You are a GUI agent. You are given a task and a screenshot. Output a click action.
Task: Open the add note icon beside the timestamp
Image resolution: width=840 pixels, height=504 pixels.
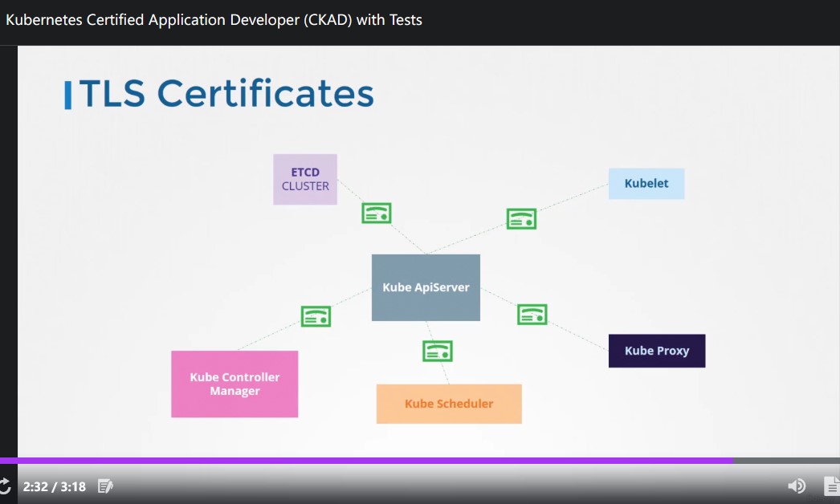(105, 486)
